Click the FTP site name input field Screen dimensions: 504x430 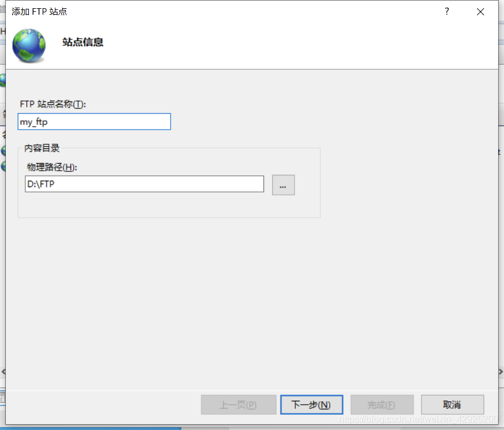point(94,122)
